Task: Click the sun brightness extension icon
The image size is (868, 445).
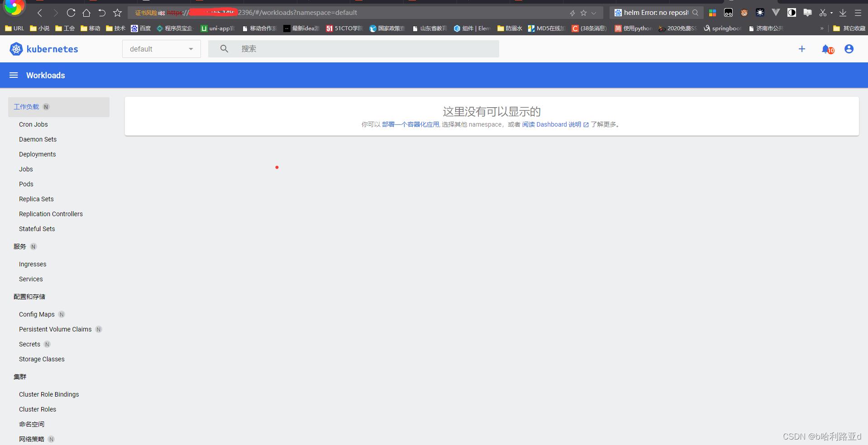Action: 760,13
